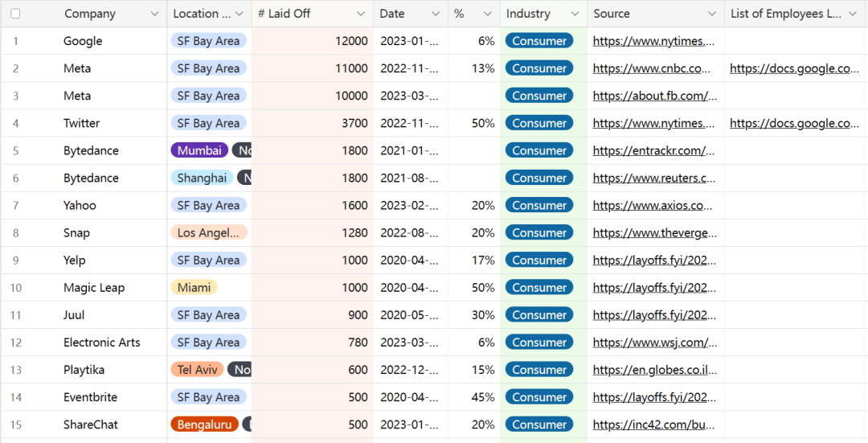Open Company column dropdown arrow

154,14
